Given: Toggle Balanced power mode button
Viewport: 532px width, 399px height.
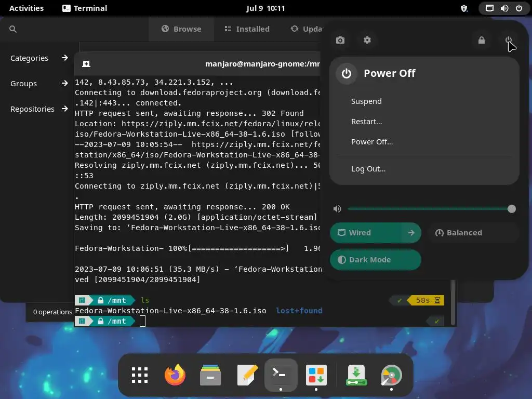Looking at the screenshot, I should click(474, 233).
